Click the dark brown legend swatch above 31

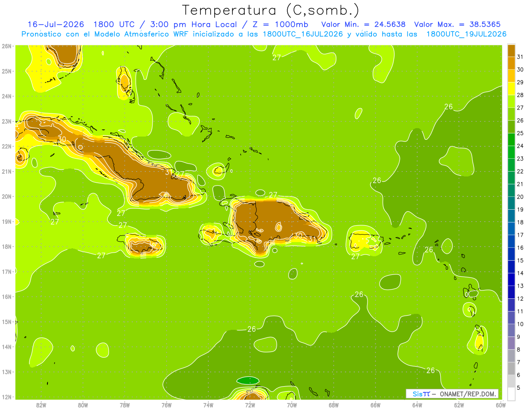pyautogui.click(x=511, y=51)
